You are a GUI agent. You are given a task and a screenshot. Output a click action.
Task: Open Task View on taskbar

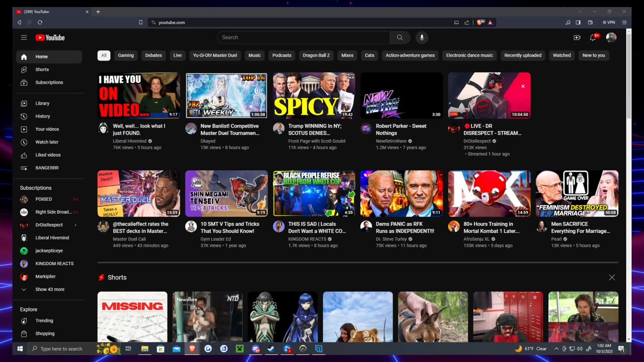click(x=128, y=348)
